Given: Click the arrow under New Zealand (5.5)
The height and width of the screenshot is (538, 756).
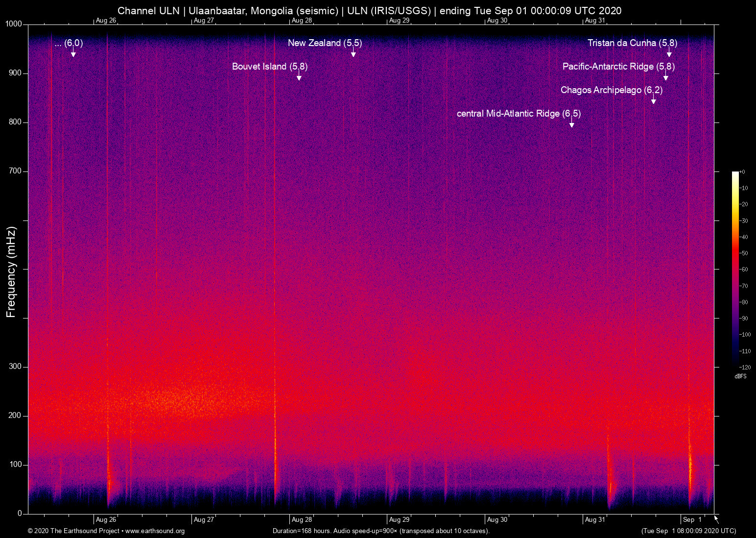Looking at the screenshot, I should coord(353,53).
